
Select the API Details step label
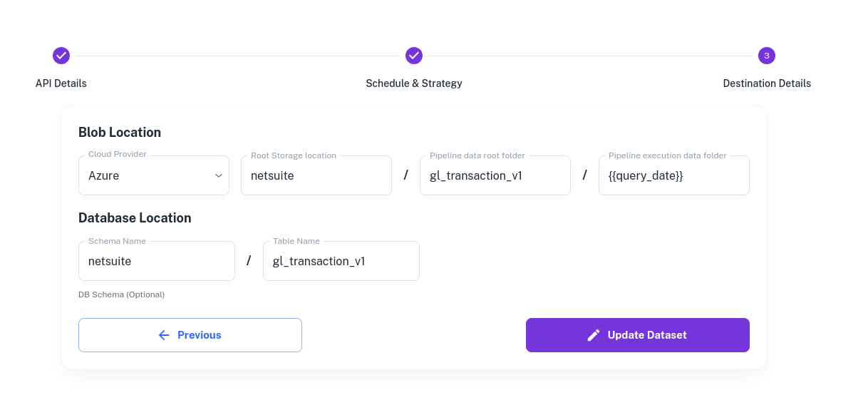(x=61, y=83)
